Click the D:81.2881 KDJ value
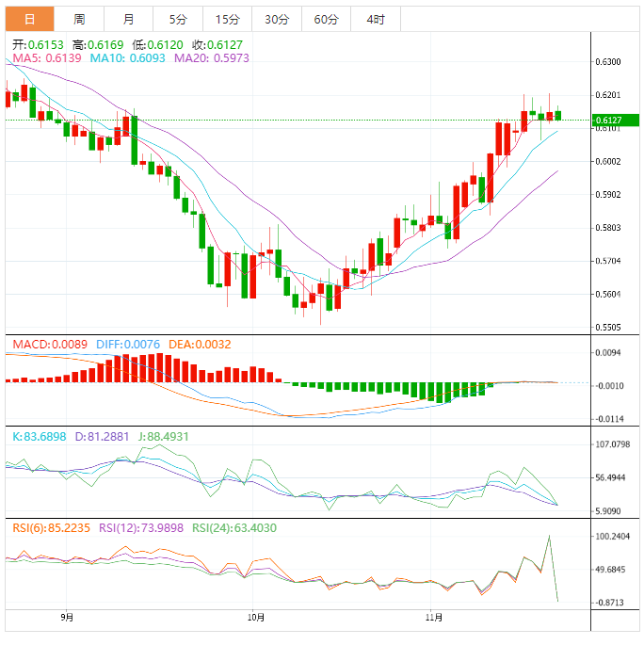The height and width of the screenshot is (645, 644). click(x=102, y=437)
